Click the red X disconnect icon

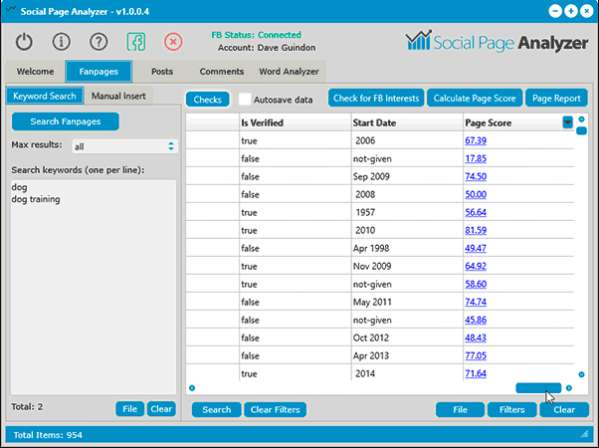[173, 42]
